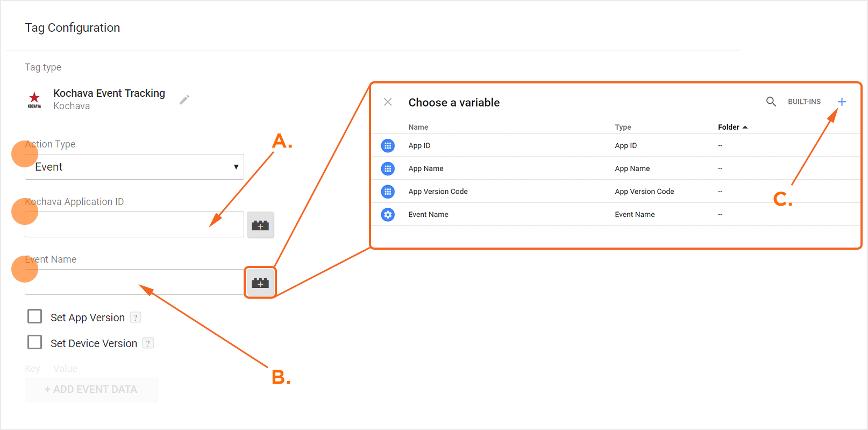
Task: Choose the Event Name variable entry
Action: click(428, 215)
